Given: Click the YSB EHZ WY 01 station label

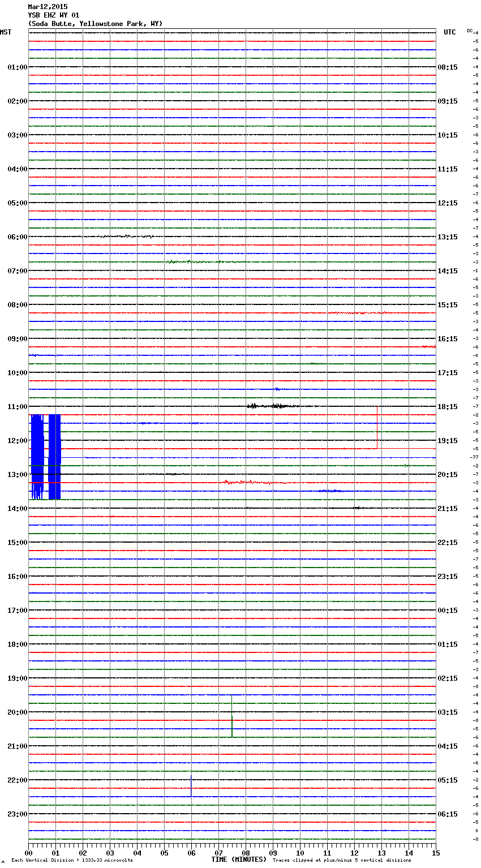Looking at the screenshot, I should click(54, 15).
